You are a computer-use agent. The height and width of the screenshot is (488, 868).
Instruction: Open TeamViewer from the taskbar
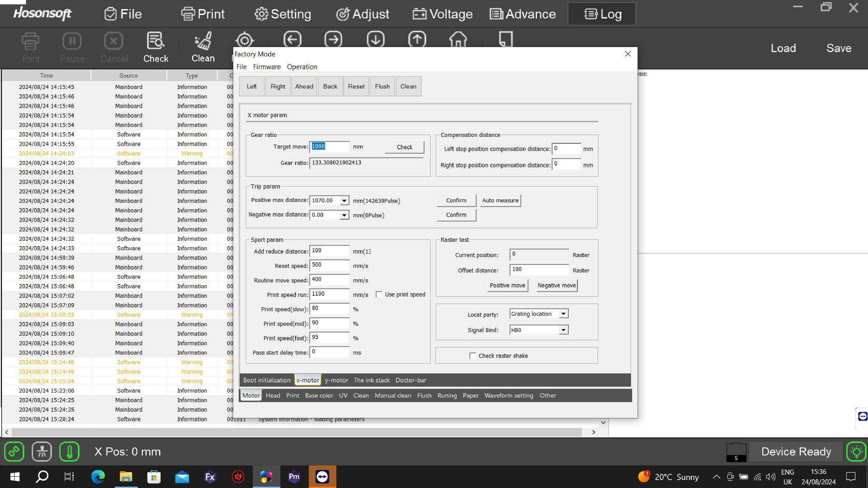[322, 476]
